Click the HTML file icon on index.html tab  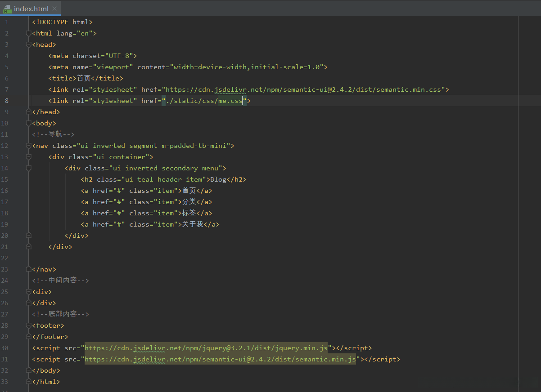point(7,9)
